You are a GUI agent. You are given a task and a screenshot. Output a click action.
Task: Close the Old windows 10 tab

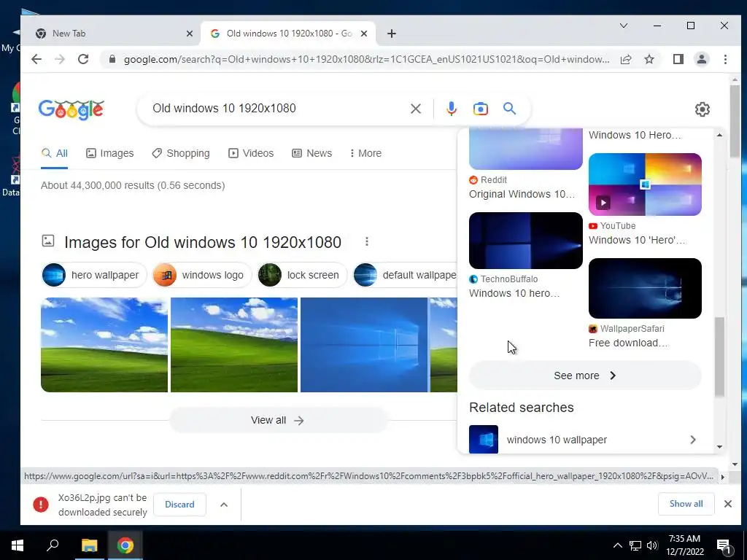[364, 34]
